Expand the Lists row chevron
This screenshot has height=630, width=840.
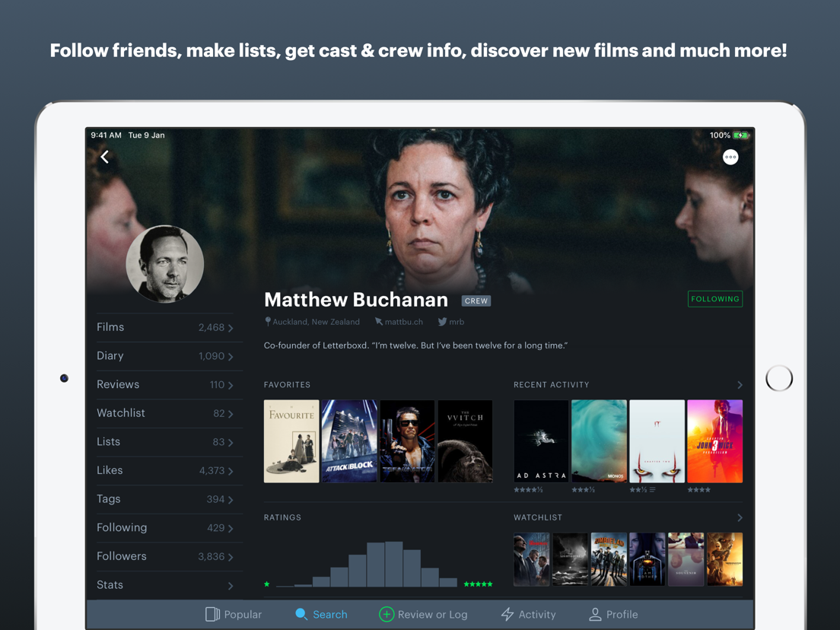[231, 443]
